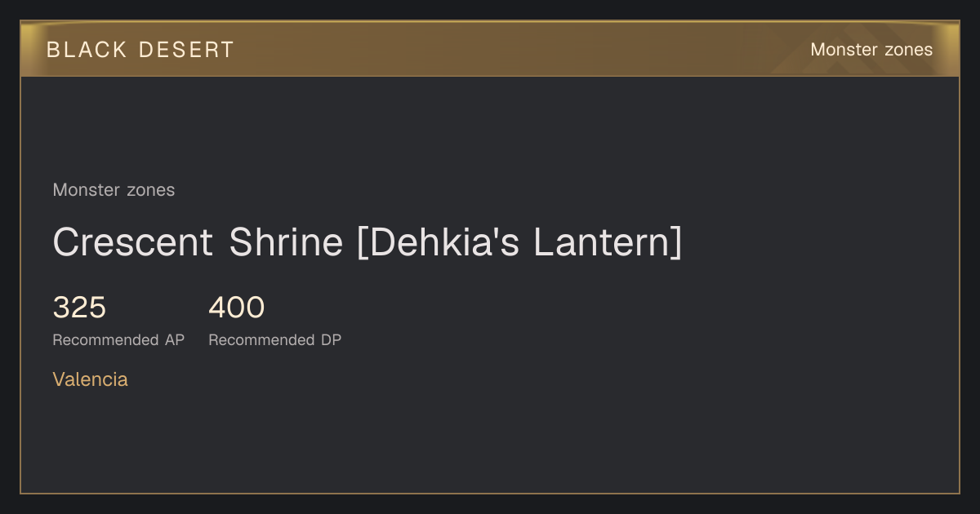Click the DP abbreviation beside Recommended
Image resolution: width=980 pixels, height=514 pixels.
point(331,340)
